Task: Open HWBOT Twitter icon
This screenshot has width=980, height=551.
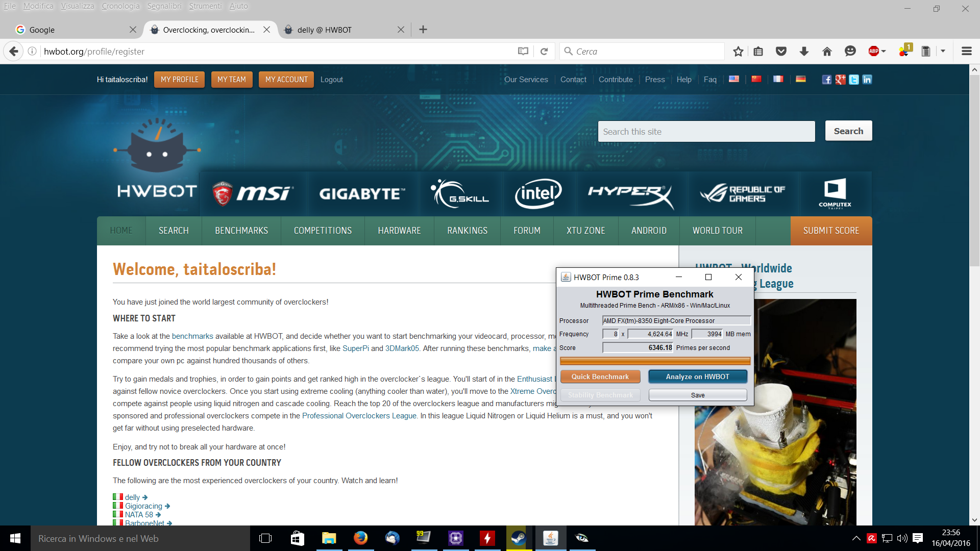Action: [853, 80]
